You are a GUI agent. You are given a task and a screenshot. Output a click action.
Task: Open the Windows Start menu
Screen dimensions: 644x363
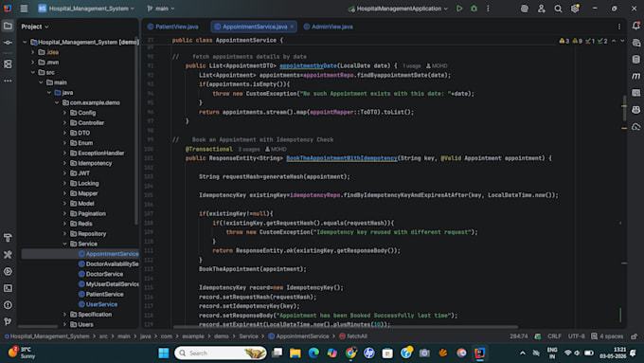coord(164,353)
